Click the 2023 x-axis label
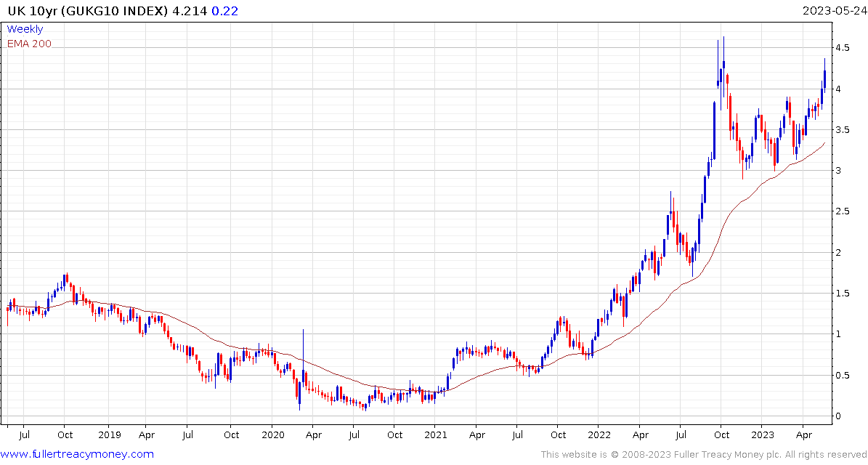 [761, 435]
